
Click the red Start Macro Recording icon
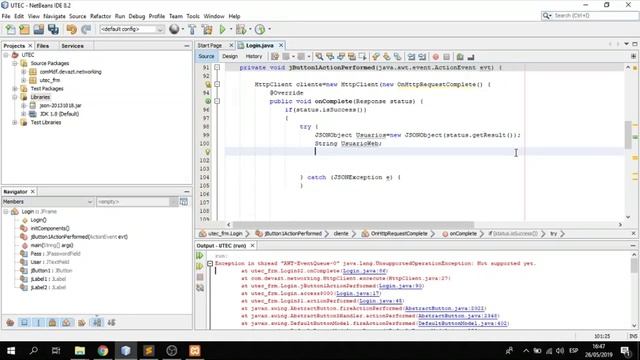[436, 57]
